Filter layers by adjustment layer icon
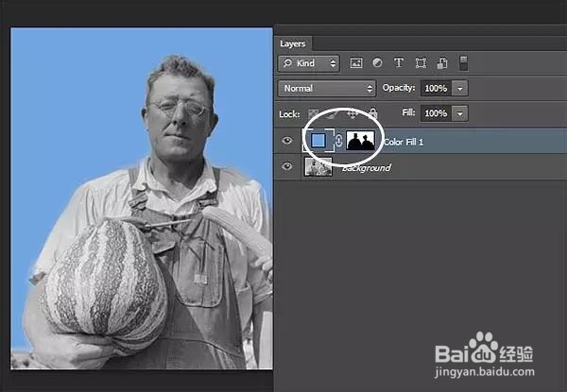This screenshot has height=392, width=567. click(377, 63)
